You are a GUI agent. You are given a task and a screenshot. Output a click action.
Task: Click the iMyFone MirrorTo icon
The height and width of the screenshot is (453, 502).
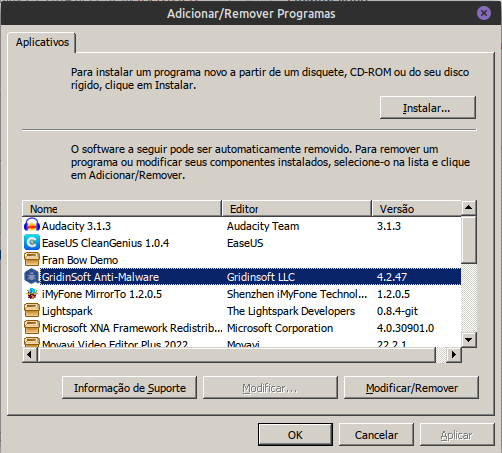point(32,294)
